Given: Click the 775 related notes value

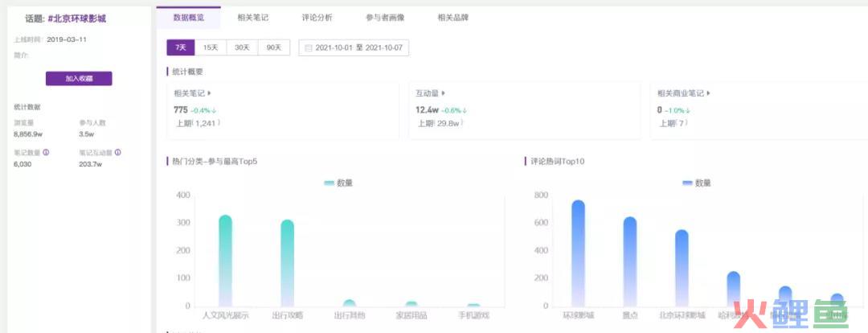Looking at the screenshot, I should click(181, 109).
